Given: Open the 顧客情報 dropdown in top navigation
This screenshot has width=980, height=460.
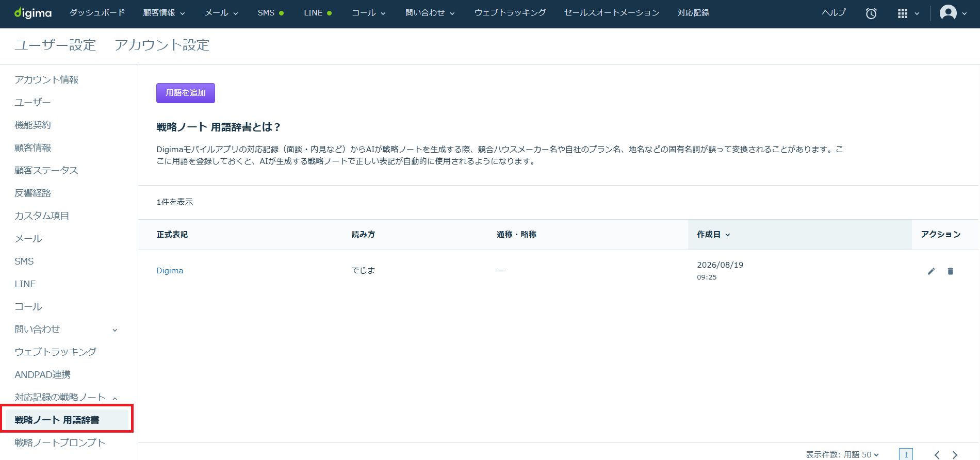Looking at the screenshot, I should point(164,13).
